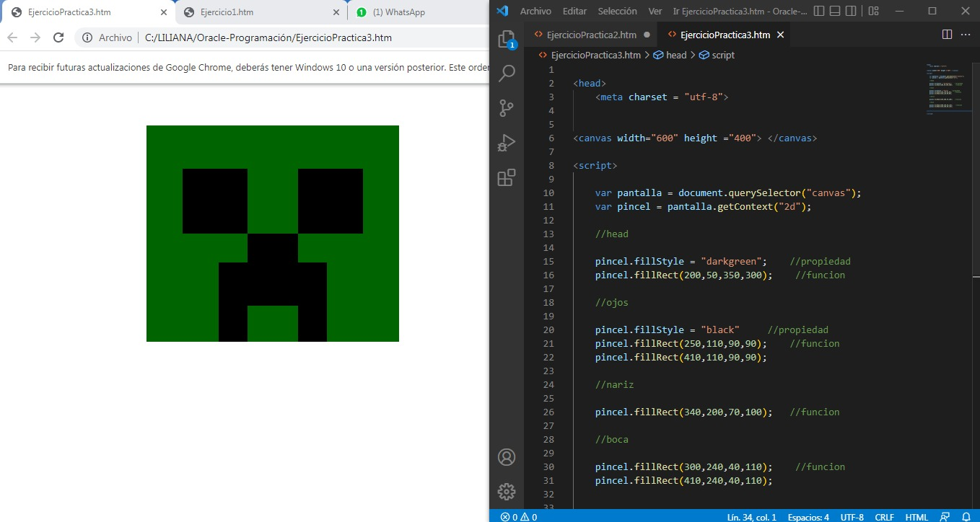Viewport: 980px width, 522px height.
Task: Change file encoding UTF-8
Action: click(852, 516)
